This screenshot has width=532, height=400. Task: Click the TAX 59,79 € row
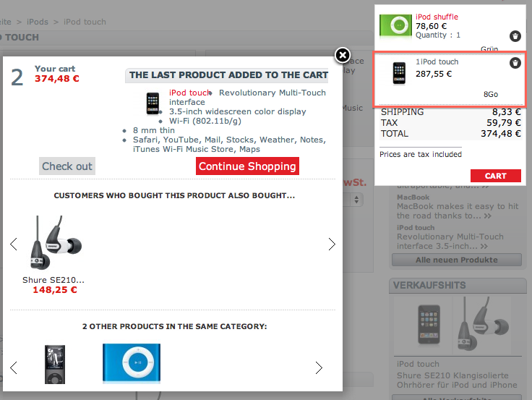pyautogui.click(x=450, y=122)
